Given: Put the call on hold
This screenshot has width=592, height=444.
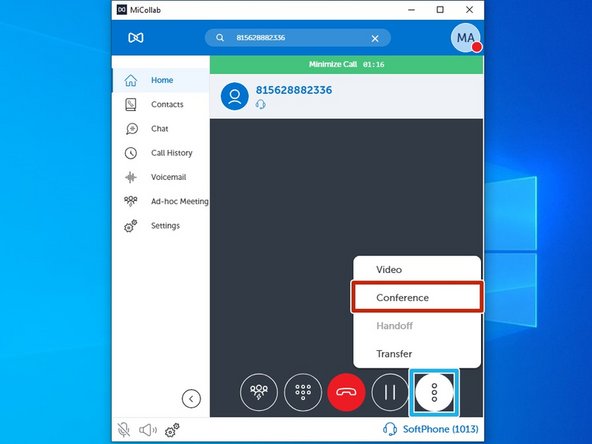Looking at the screenshot, I should (x=390, y=392).
